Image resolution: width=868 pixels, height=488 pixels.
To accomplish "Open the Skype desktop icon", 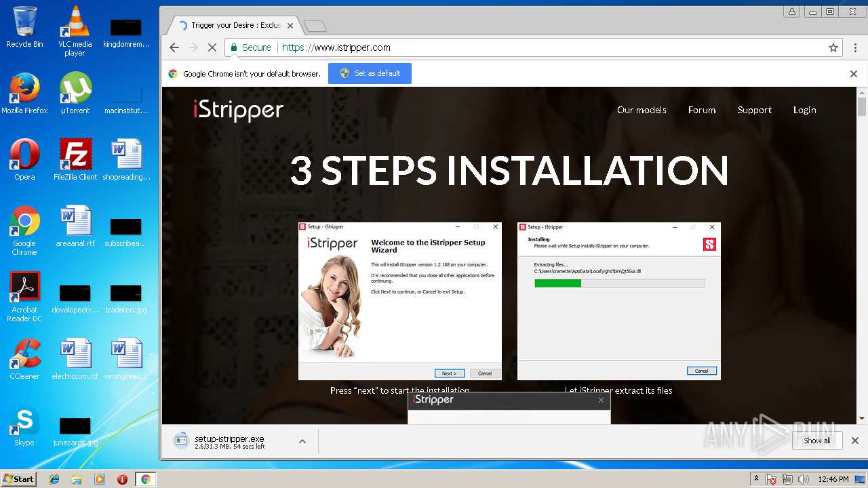I will pos(24,426).
